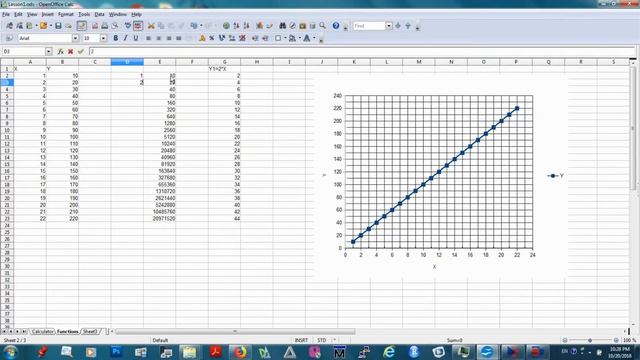Toggle Align Left
Image resolution: width=640 pixels, height=360 pixels.
[x=149, y=38]
